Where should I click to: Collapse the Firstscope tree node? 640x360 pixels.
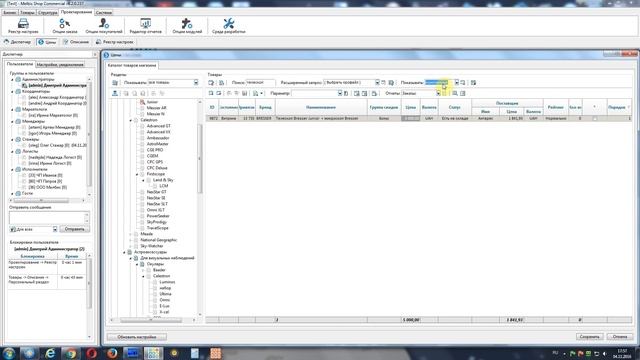(x=137, y=174)
